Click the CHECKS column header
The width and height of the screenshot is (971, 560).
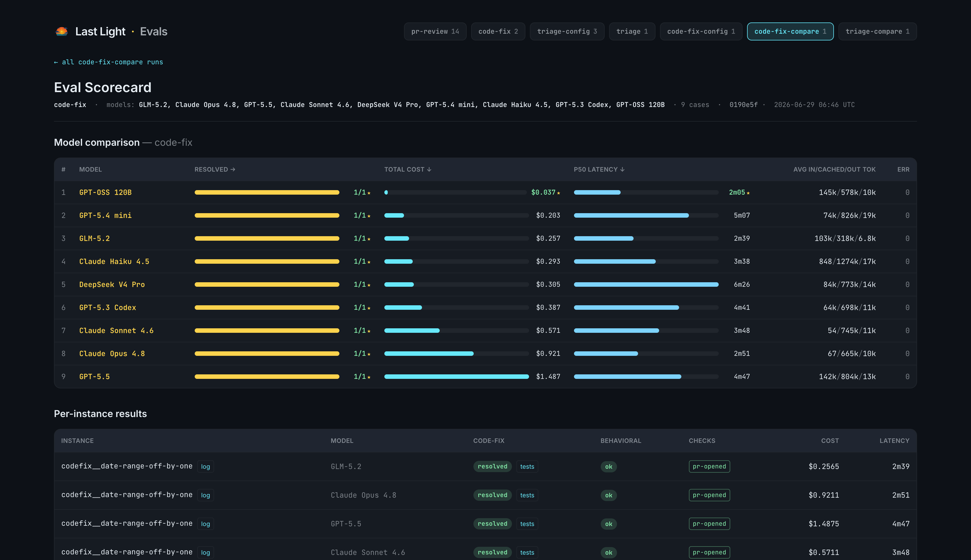click(x=702, y=441)
